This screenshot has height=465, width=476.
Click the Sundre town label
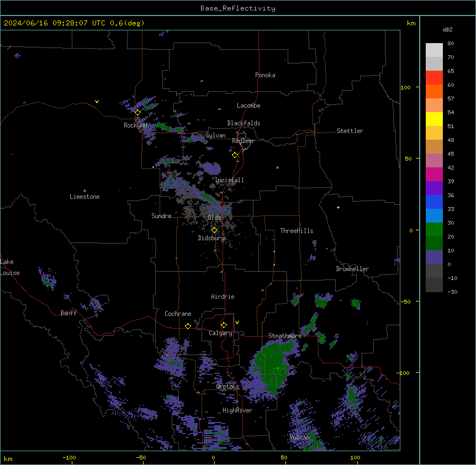click(161, 216)
